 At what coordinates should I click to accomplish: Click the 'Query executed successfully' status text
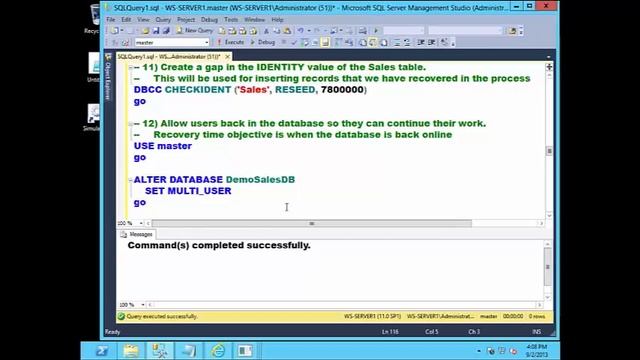pyautogui.click(x=162, y=316)
